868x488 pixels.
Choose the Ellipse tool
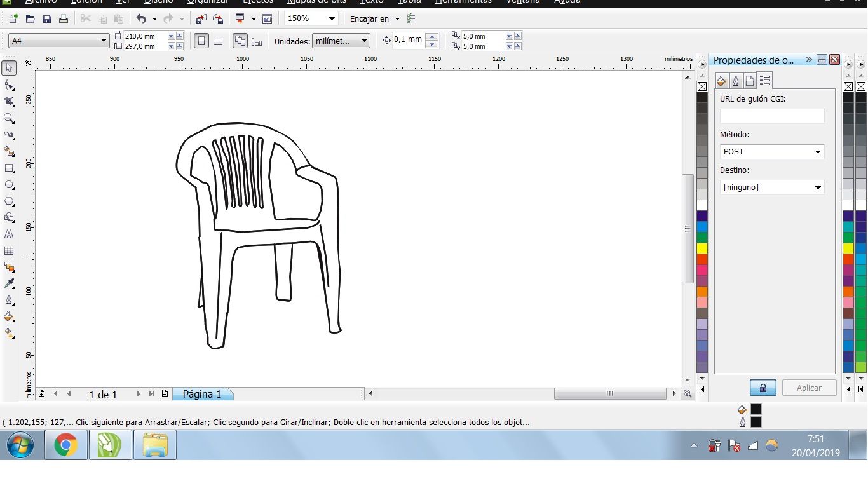9,185
